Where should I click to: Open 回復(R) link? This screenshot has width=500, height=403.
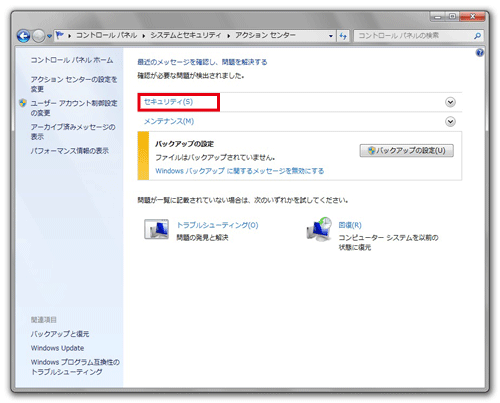click(350, 225)
